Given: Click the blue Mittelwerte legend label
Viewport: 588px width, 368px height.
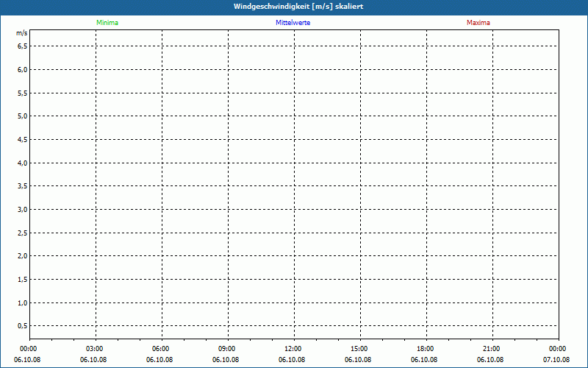Looking at the screenshot, I should pos(293,23).
